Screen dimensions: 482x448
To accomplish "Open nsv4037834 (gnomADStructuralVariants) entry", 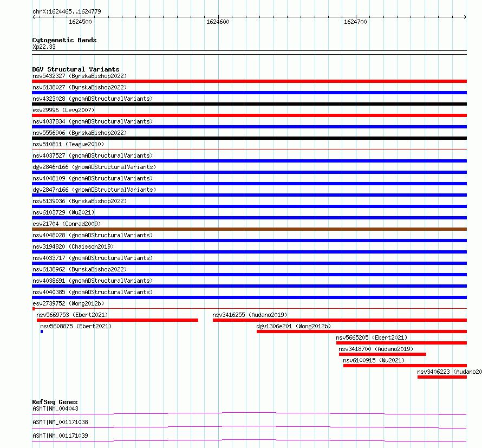I will [93, 121].
